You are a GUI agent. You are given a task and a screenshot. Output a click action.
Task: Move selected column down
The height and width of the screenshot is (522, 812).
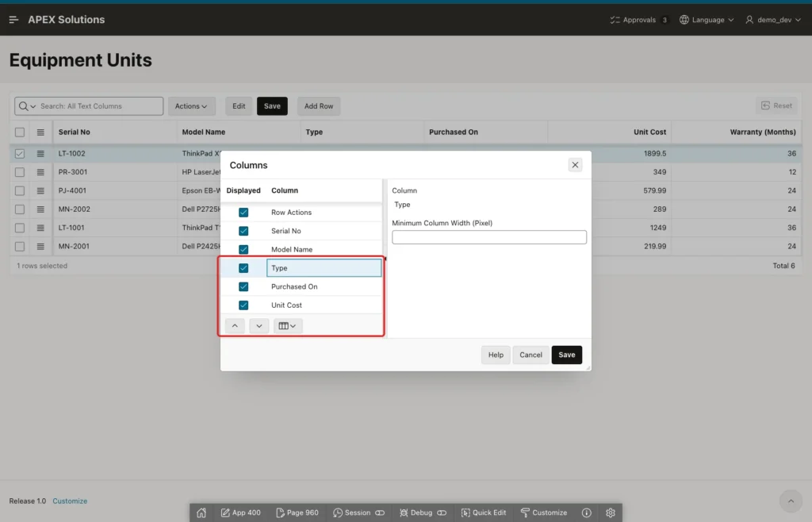(259, 326)
